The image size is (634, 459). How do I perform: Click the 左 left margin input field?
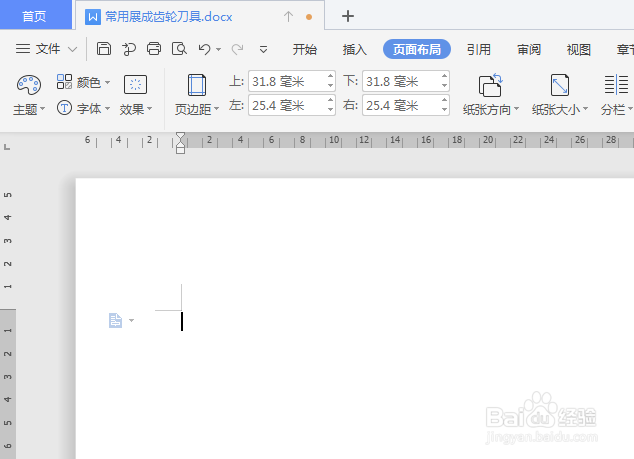tap(287, 105)
